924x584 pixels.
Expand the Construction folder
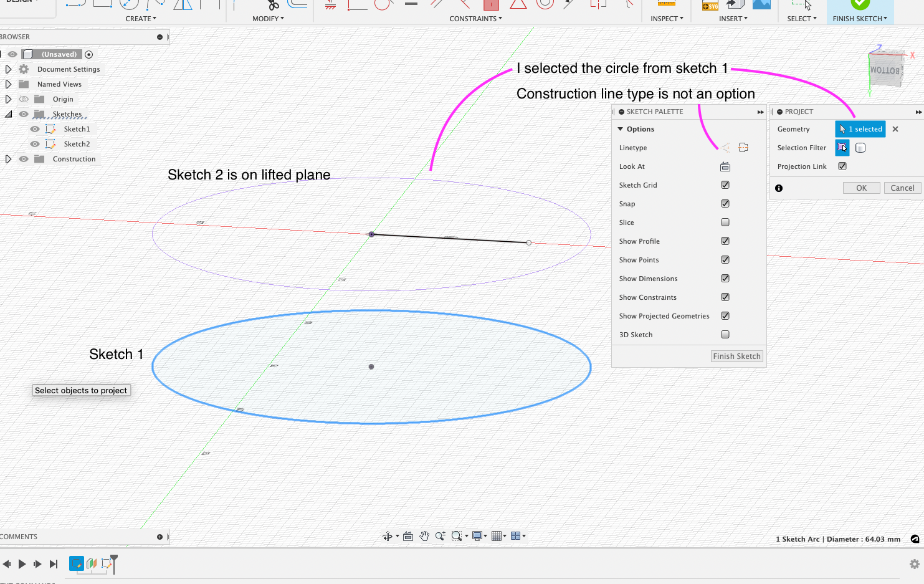point(8,159)
